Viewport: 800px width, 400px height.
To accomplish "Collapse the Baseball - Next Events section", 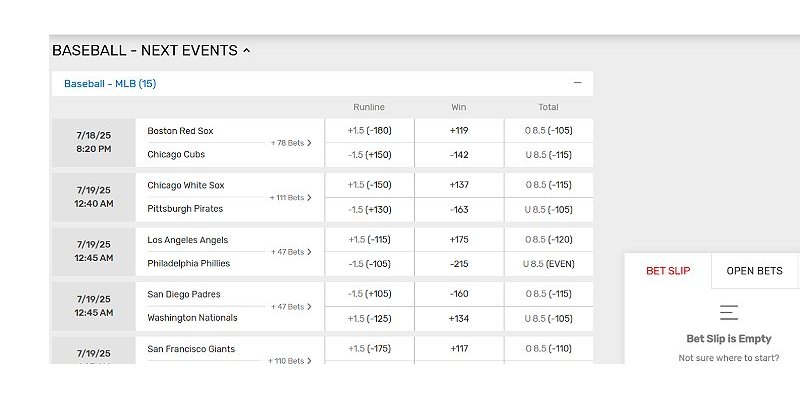I will click(x=246, y=50).
